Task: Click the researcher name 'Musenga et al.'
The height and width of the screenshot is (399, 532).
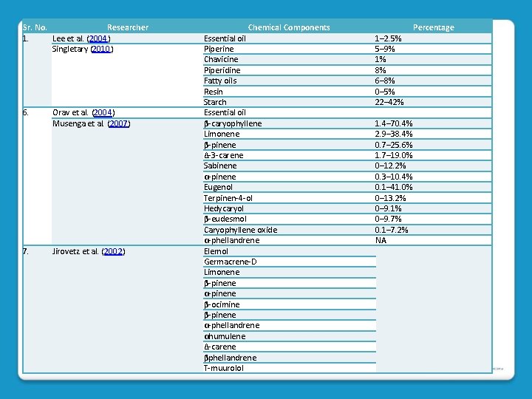Action: point(78,123)
